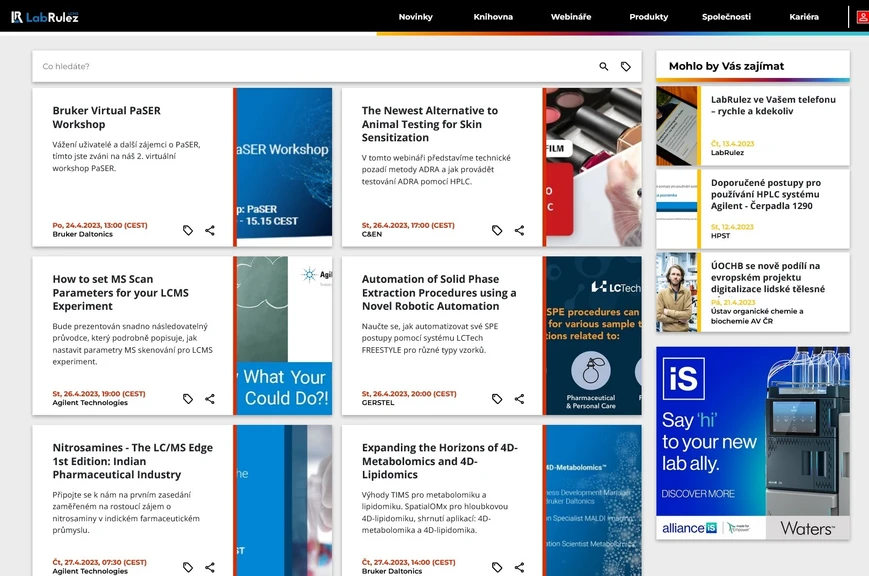869x576 pixels.
Task: Click 'Bruker Daltonics' under PaSER Workshop card
Action: coord(83,234)
